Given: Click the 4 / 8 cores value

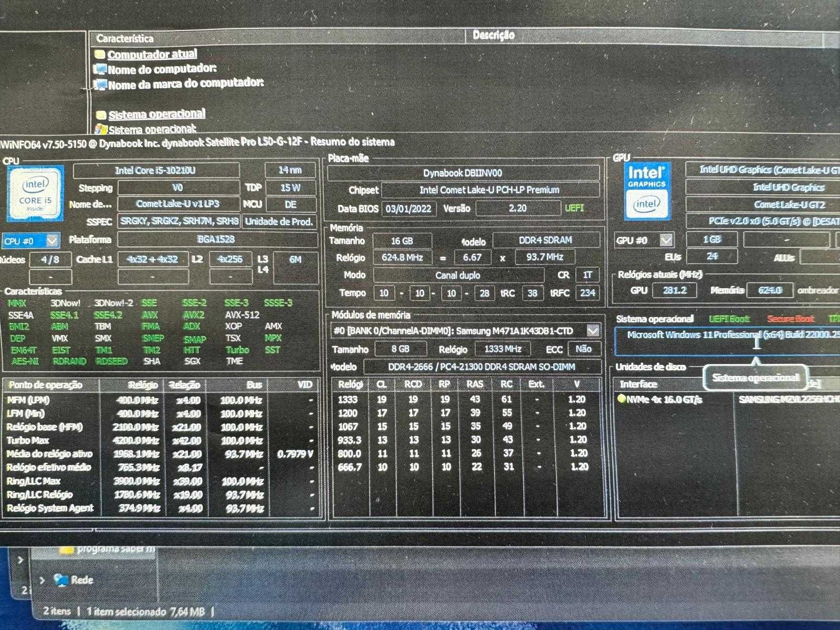Looking at the screenshot, I should (50, 259).
